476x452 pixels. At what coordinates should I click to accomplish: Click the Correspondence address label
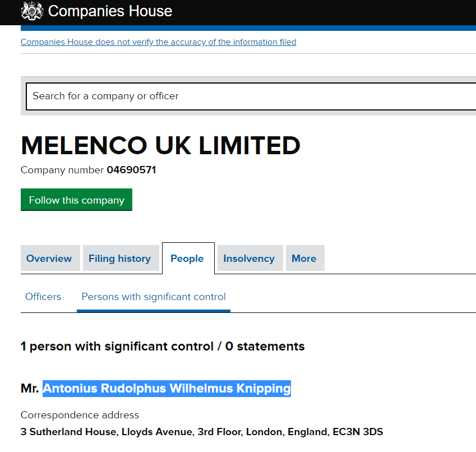pyautogui.click(x=80, y=415)
